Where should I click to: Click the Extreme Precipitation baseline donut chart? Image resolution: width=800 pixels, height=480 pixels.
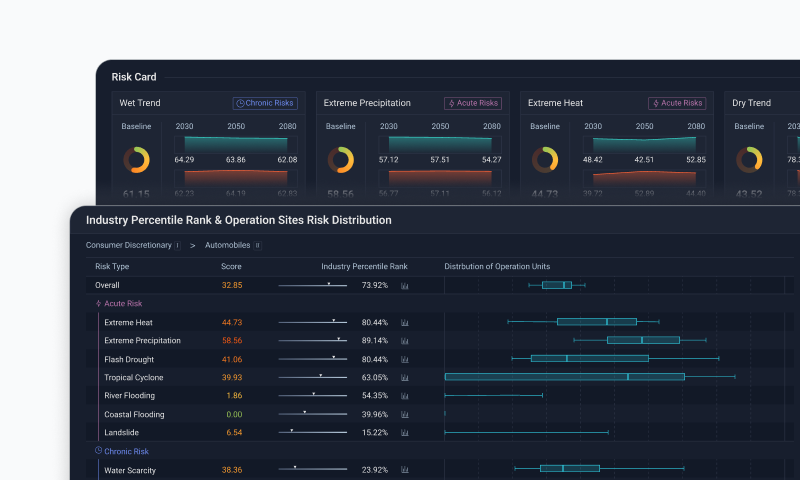click(x=341, y=160)
